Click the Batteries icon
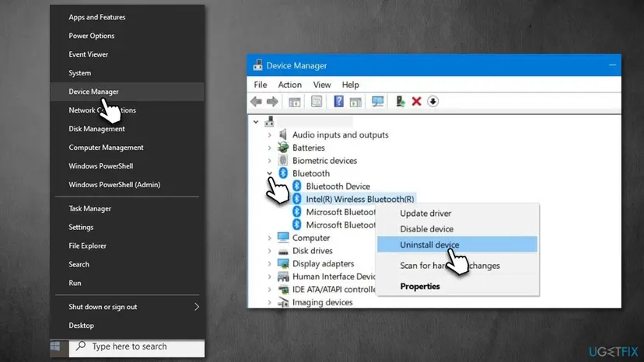This screenshot has height=362, width=644. tap(283, 148)
